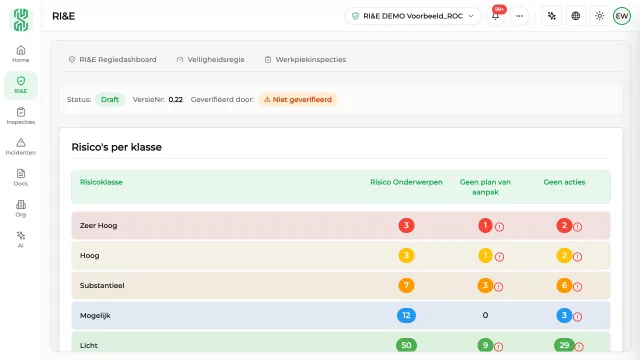Click the green app logo
The height and width of the screenshot is (360, 640).
pyautogui.click(x=21, y=20)
